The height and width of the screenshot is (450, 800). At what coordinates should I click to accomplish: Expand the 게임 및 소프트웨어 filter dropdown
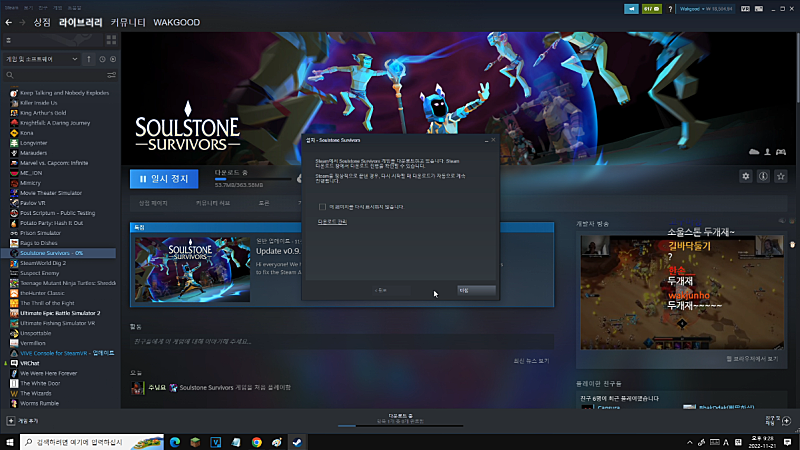(x=41, y=59)
